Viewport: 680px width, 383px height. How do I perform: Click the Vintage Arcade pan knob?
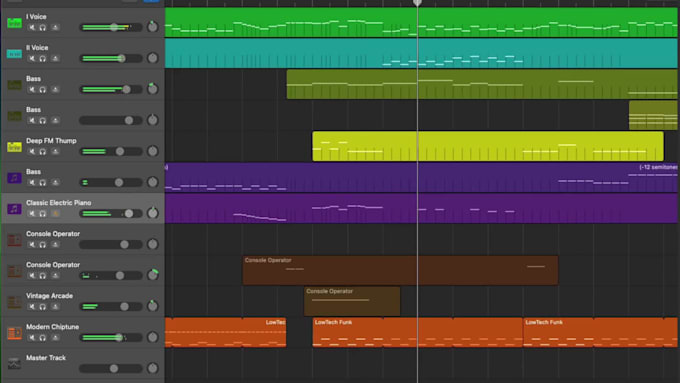pos(153,306)
